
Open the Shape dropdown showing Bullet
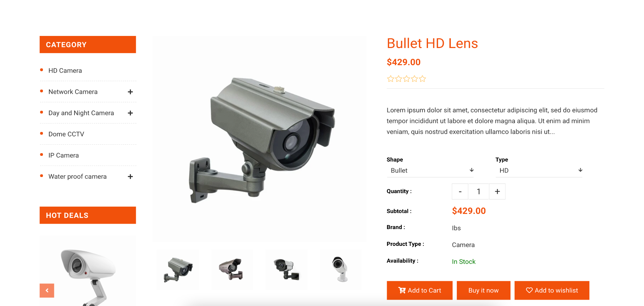tap(430, 170)
